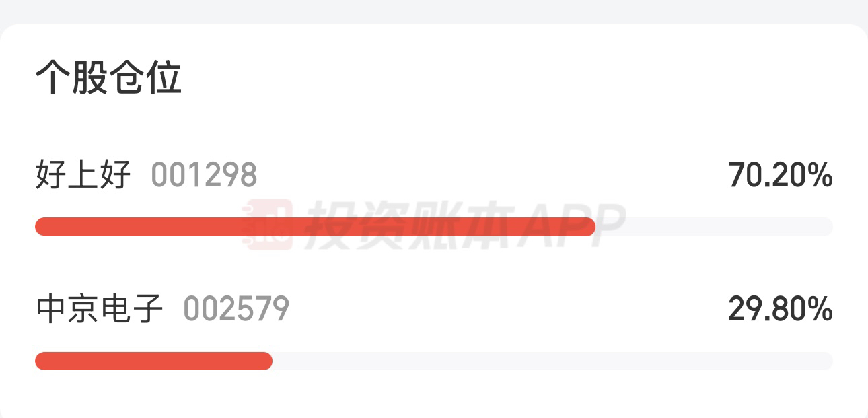
Task: Open the 好上好 stock name
Action: point(83,176)
